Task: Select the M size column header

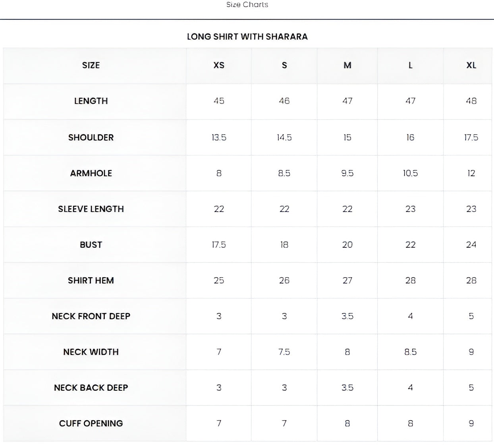Action: pyautogui.click(x=347, y=65)
